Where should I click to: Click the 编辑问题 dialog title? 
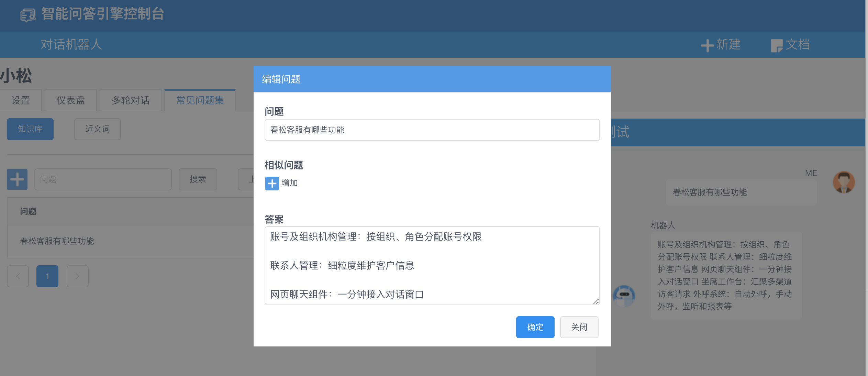pos(281,79)
